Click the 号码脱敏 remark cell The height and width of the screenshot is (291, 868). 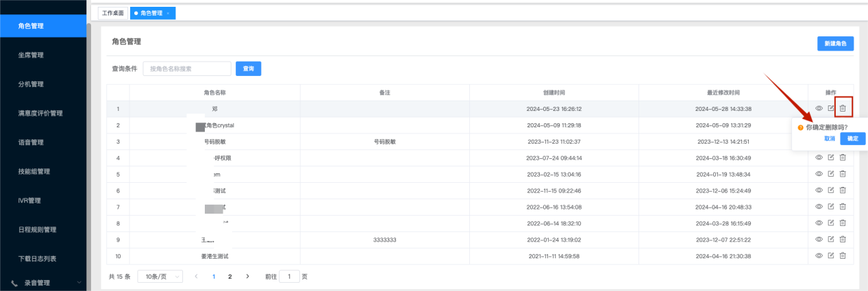click(384, 142)
